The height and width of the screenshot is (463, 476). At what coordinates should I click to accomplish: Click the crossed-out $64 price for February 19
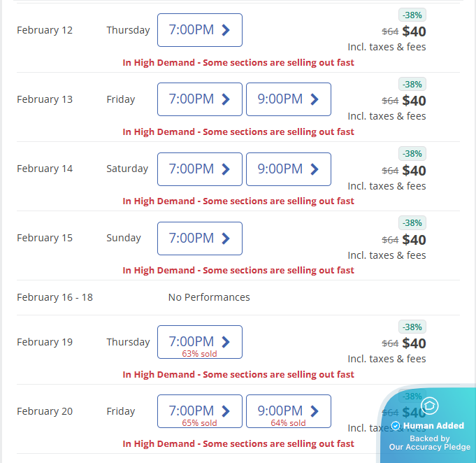click(x=390, y=343)
